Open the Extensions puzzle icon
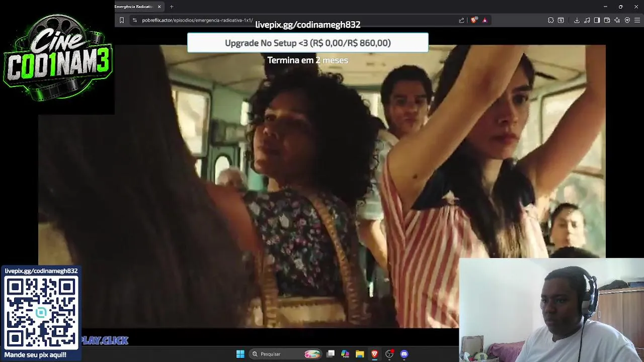The height and width of the screenshot is (362, 644). click(x=550, y=20)
